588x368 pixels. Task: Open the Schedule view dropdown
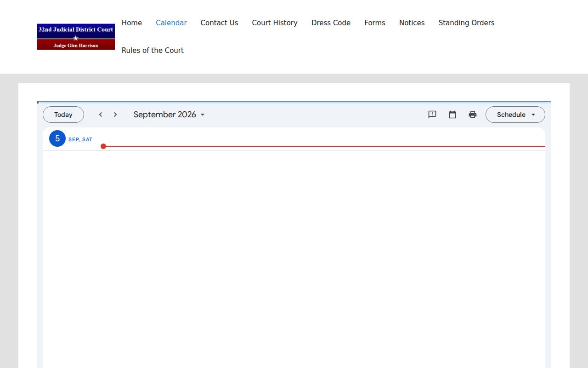[515, 115]
